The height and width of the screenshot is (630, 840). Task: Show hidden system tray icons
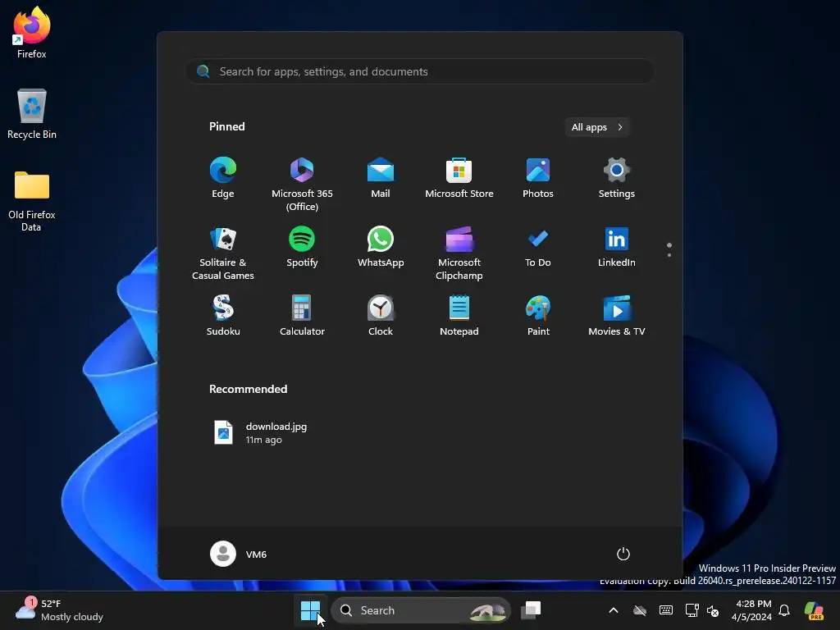click(x=614, y=610)
